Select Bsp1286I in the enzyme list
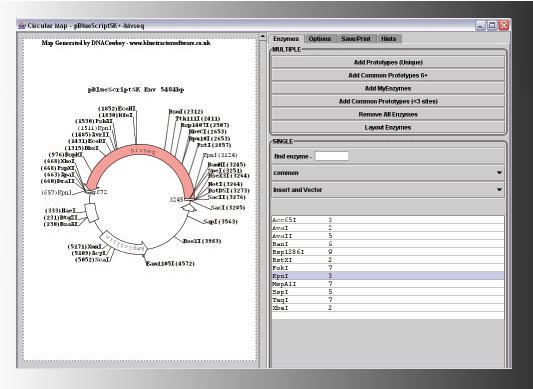 (388, 252)
